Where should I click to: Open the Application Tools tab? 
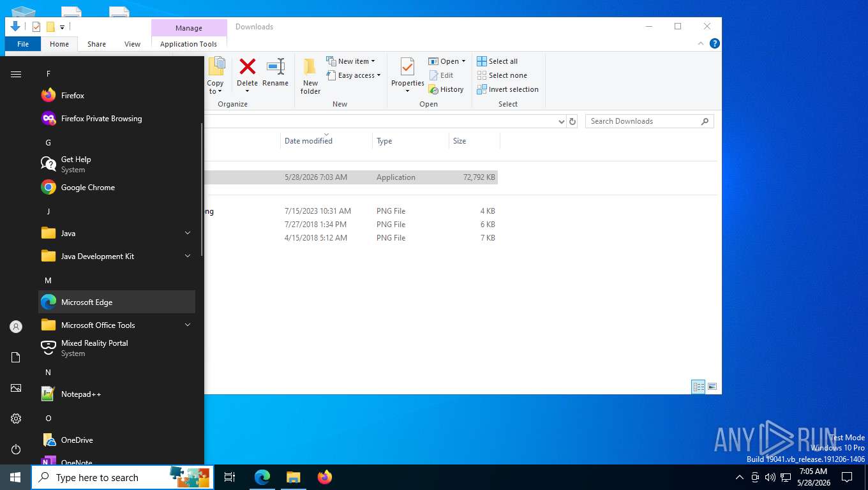click(188, 44)
